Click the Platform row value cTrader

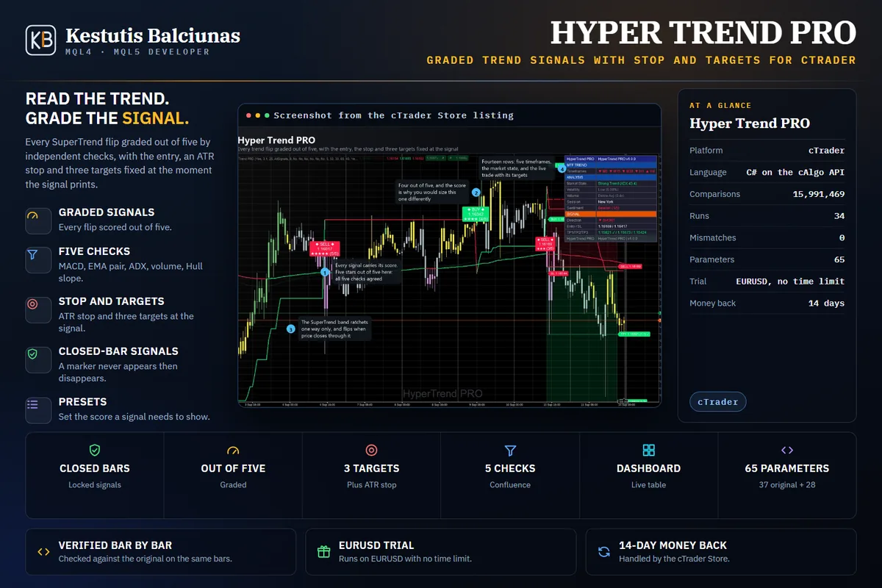pos(826,151)
